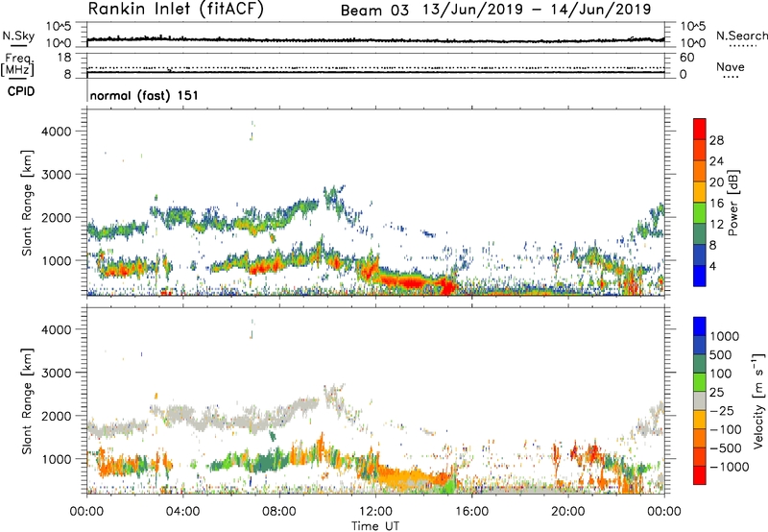Select the 24 label on power colorbar
The image size is (768, 532).
716,161
